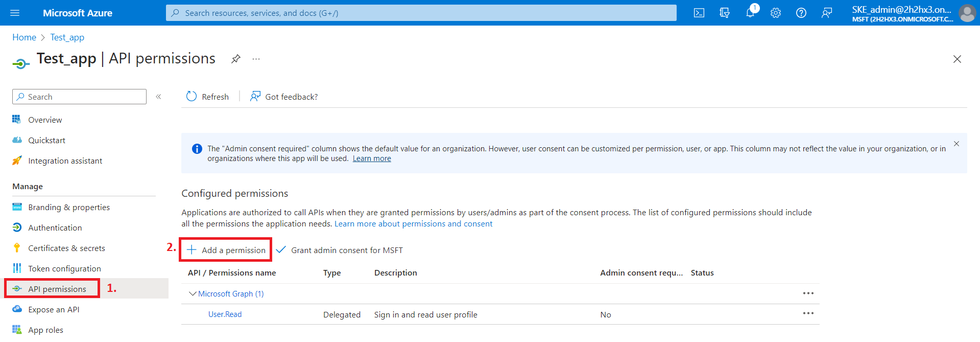This screenshot has height=342, width=980.
Task: Open the Help question mark icon
Action: click(801, 13)
